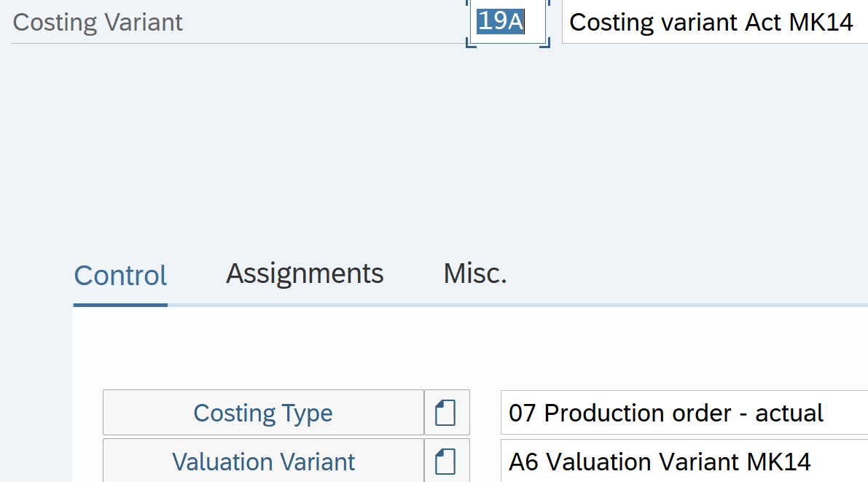Open the Misc. tab
The width and height of the screenshot is (868, 482).
pos(474,273)
